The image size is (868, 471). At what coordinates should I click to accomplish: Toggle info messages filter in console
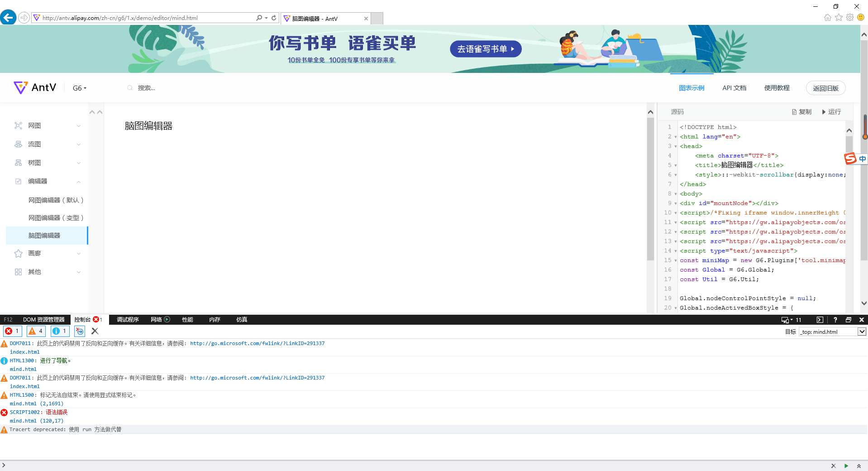pyautogui.click(x=60, y=331)
